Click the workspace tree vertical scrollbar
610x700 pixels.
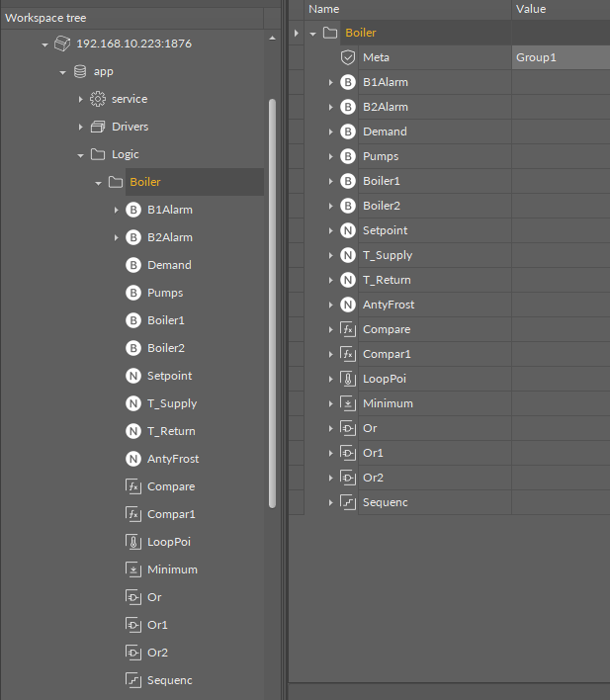tap(273, 297)
